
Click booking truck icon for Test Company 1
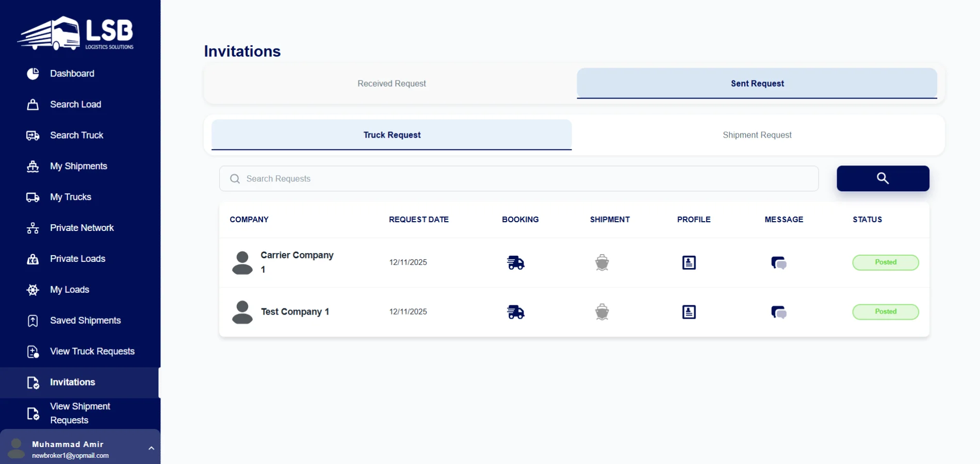click(515, 312)
